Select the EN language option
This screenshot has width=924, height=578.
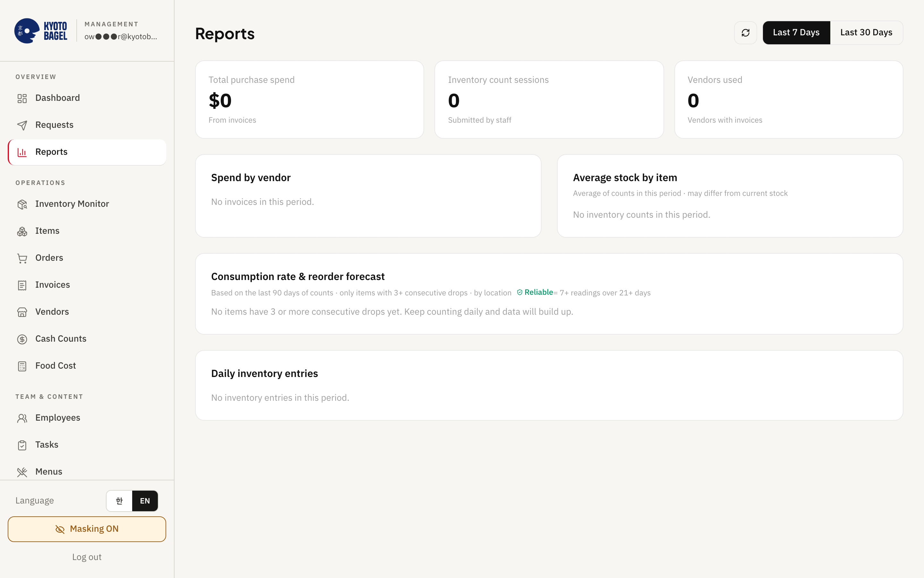point(145,501)
